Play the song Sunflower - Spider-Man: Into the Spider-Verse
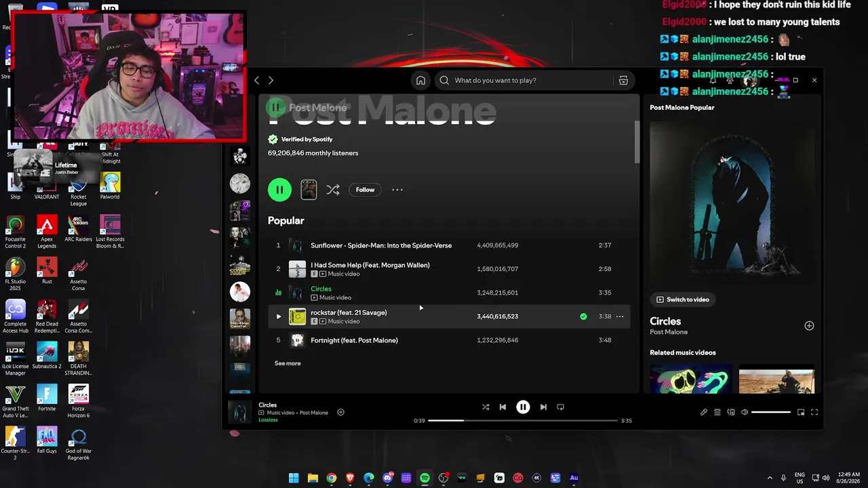This screenshot has height=488, width=868. 381,245
